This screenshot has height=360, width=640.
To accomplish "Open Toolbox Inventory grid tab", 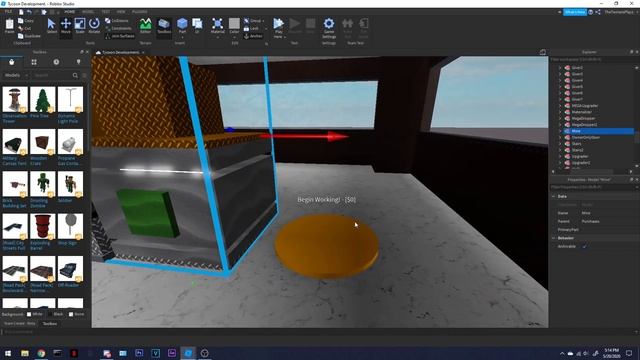I will 34,62.
